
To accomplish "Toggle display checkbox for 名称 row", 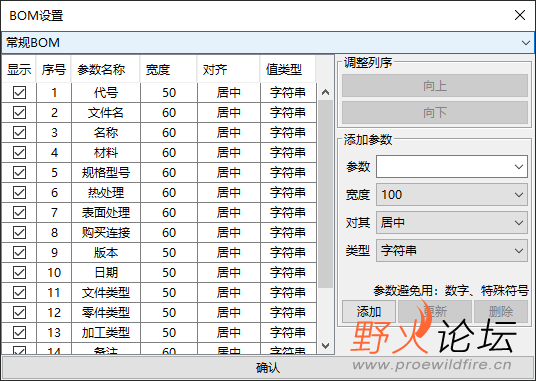I will (x=19, y=133).
